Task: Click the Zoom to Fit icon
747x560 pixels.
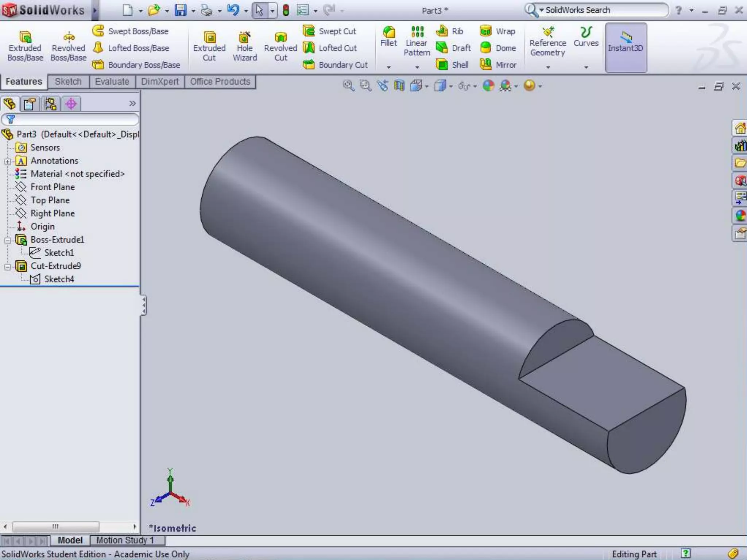Action: click(348, 86)
